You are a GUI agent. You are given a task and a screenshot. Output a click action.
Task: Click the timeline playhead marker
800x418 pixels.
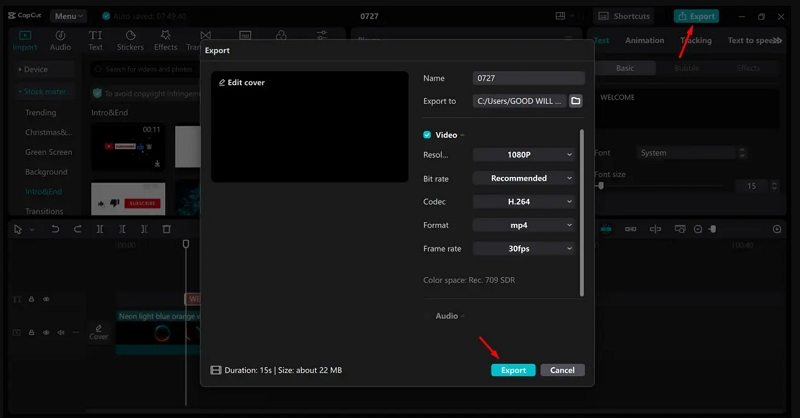tap(186, 244)
